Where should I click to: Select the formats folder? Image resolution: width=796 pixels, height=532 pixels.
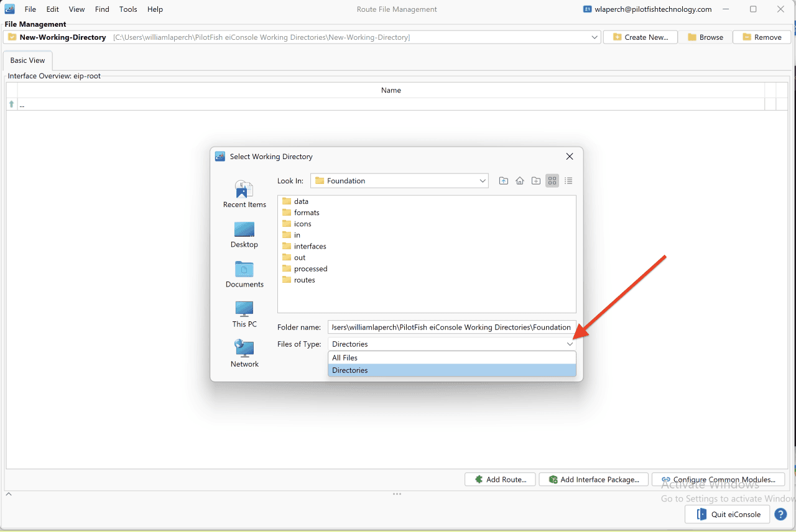coord(301,213)
